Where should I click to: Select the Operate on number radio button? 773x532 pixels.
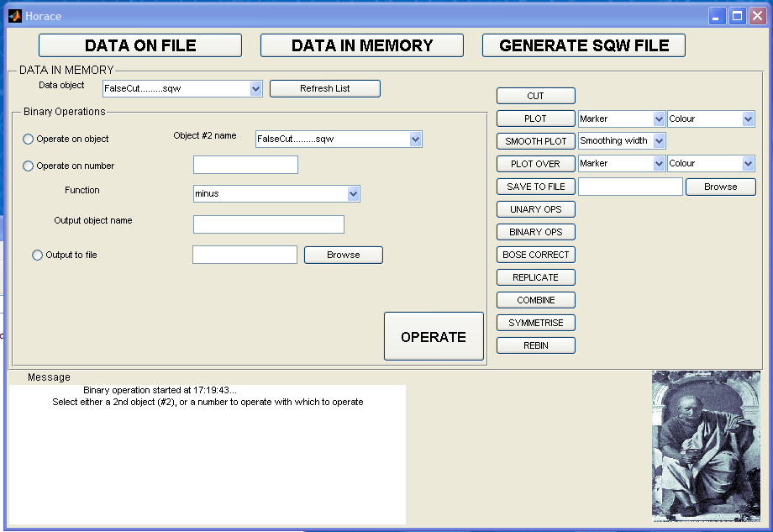point(29,166)
